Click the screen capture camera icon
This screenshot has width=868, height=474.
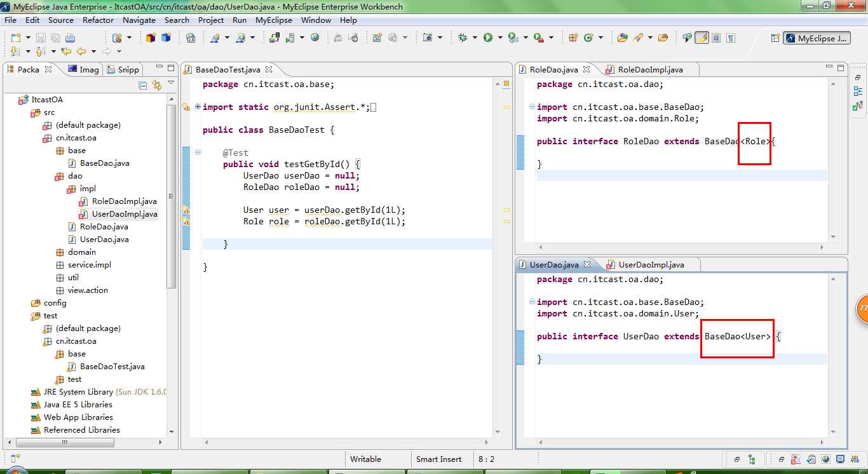(428, 38)
